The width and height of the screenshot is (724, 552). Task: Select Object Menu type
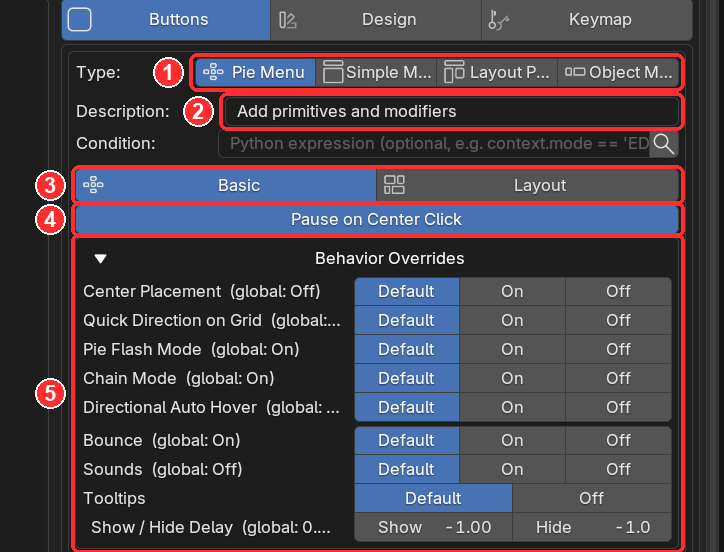coord(618,72)
